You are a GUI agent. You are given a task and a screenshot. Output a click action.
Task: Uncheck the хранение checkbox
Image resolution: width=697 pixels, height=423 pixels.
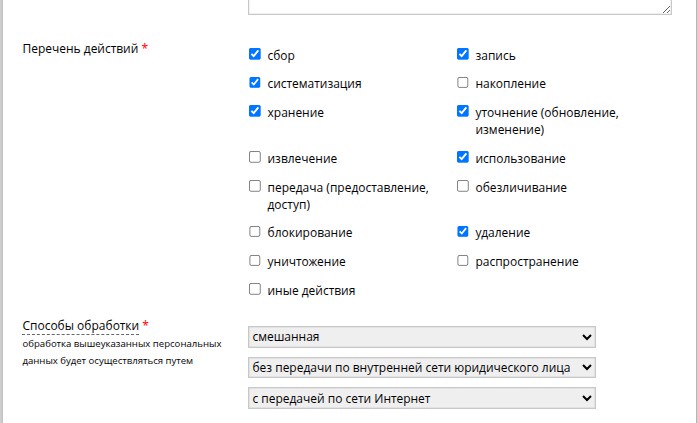coord(255,111)
